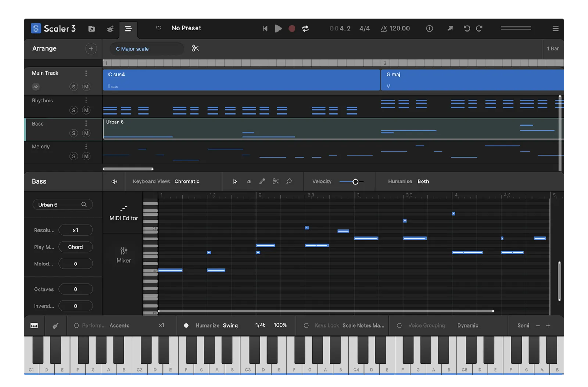
Task: Change the 1/4t swing division
Action: point(260,325)
